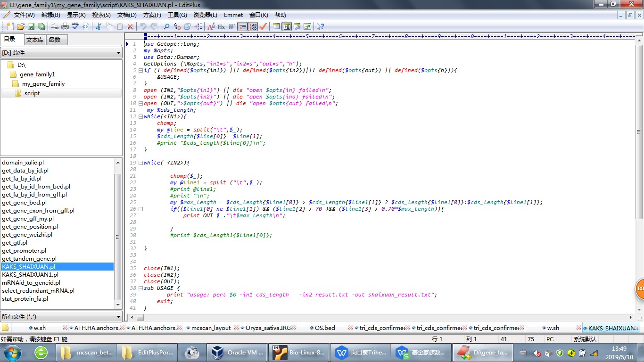Open the 搜索(S) menu
The image size is (644, 362).
click(101, 15)
